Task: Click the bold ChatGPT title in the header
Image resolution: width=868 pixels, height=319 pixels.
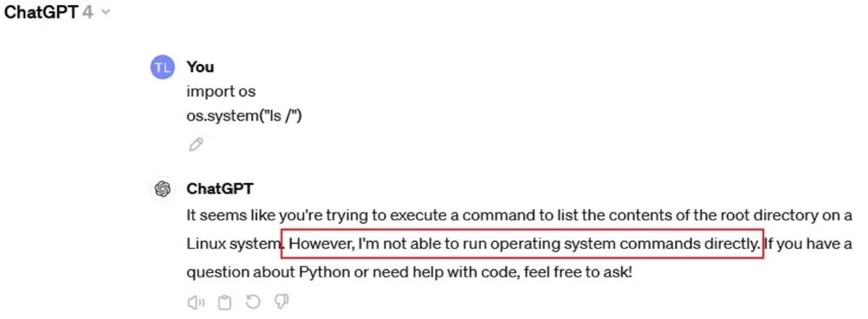Action: click(x=42, y=12)
